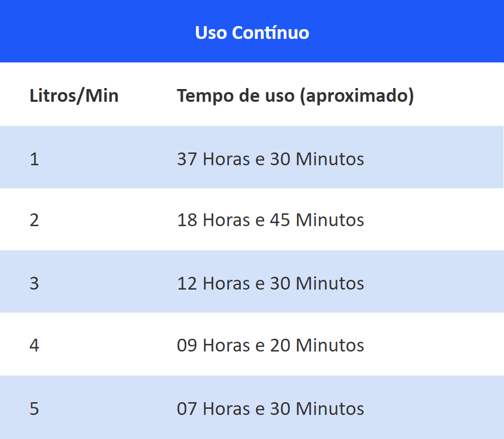Select the 07 Horas e 30 Minutos cell
The image size is (504, 439).
270,408
